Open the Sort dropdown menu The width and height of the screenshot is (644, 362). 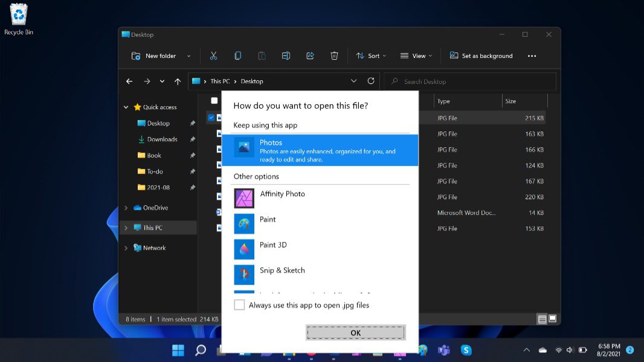(x=371, y=56)
